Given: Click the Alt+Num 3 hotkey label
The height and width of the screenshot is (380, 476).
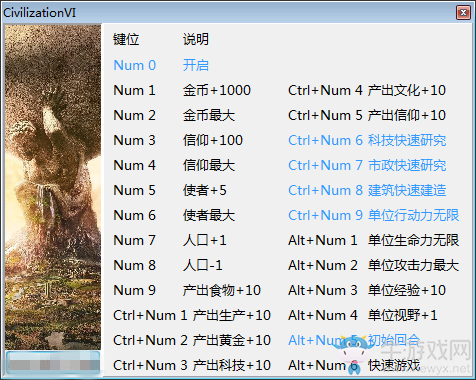Looking at the screenshot, I should click(x=323, y=290).
